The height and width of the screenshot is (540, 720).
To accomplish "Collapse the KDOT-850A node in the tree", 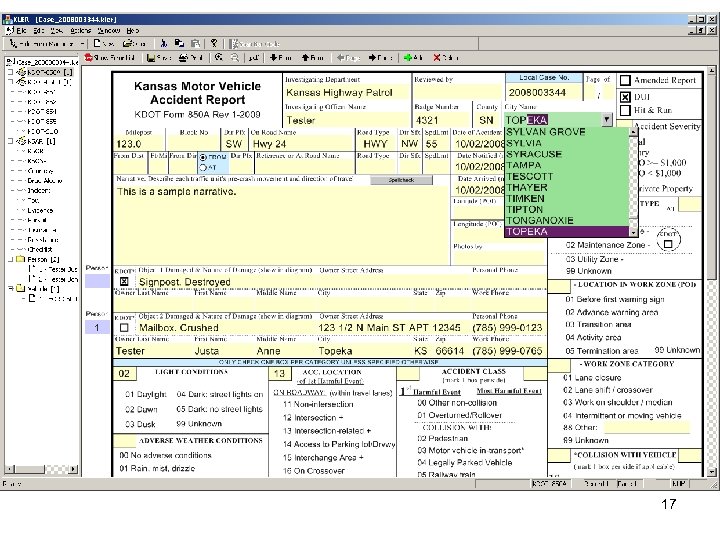I will [x=10, y=73].
